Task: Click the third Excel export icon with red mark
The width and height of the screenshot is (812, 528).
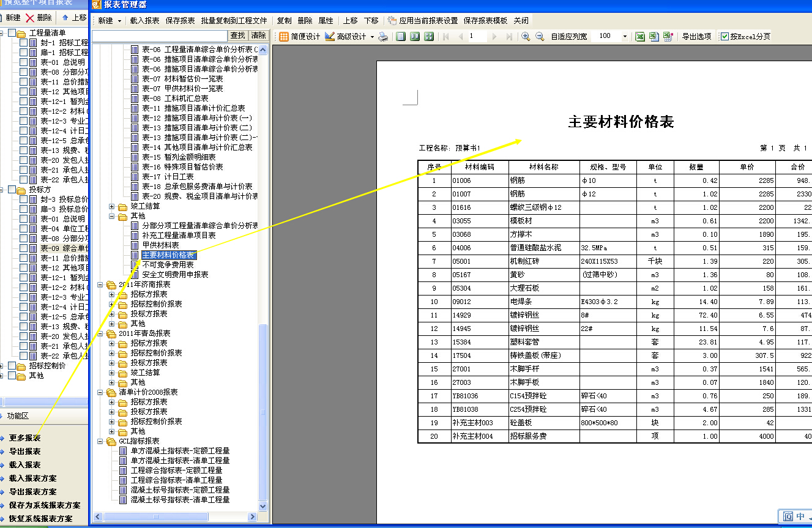Action: click(x=668, y=37)
